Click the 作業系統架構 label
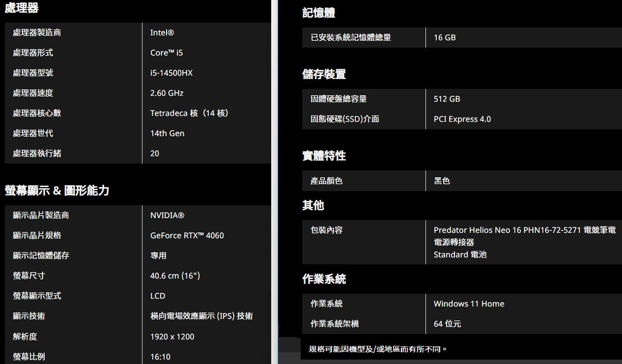Viewport: 622px width, 364px height. tap(335, 324)
